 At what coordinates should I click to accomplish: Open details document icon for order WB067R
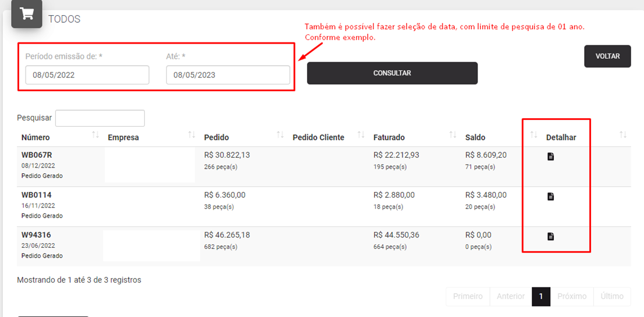551,156
